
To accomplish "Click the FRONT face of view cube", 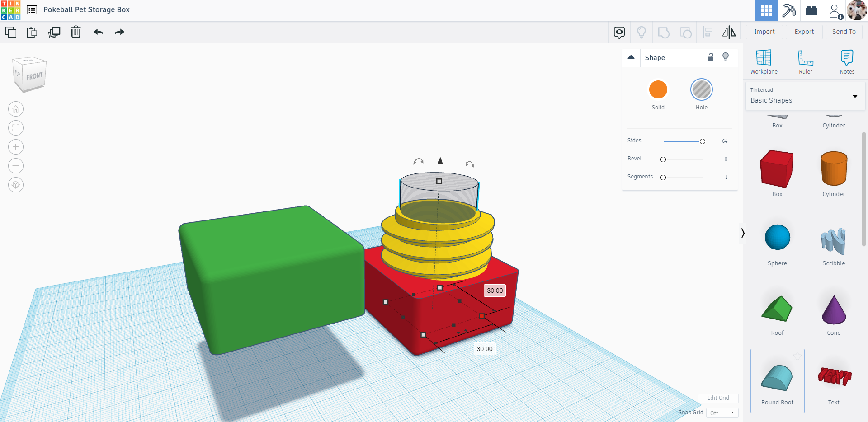I will point(34,76).
